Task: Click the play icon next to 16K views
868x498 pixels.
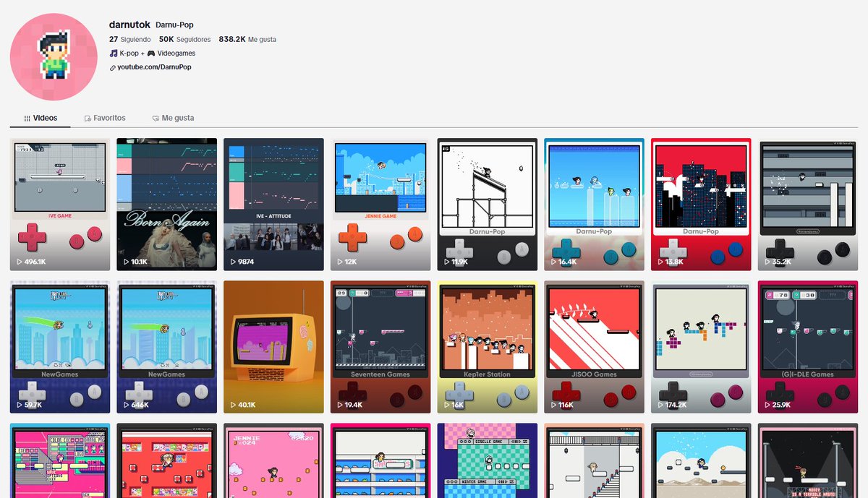Action: [448, 405]
